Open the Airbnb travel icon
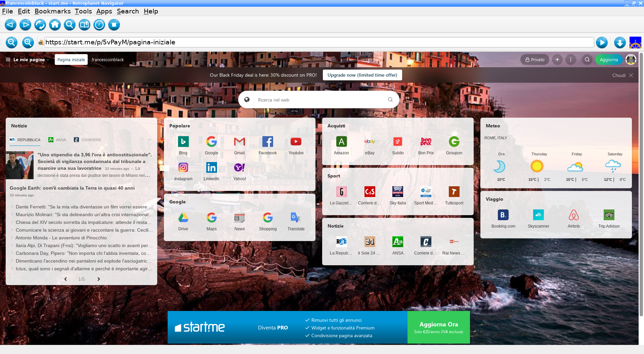Screen dimensions: 644x354 tap(574, 215)
